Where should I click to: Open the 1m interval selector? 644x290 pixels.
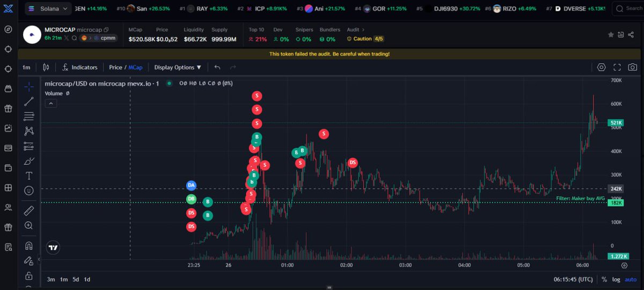coord(26,67)
